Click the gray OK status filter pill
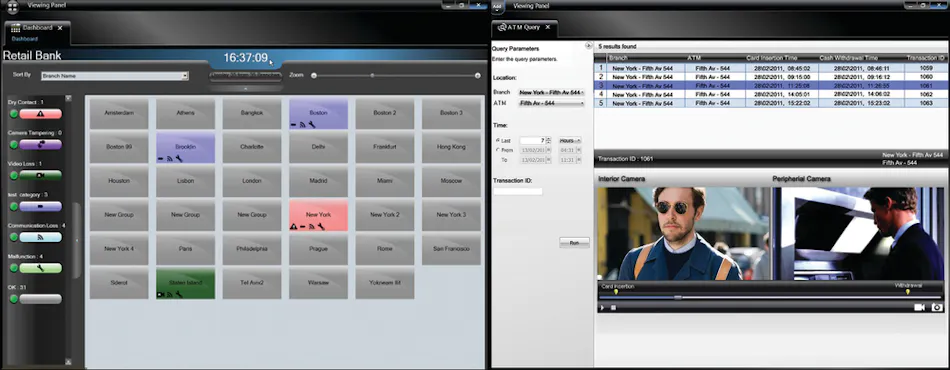Image resolution: width=950 pixels, height=370 pixels. click(40, 299)
